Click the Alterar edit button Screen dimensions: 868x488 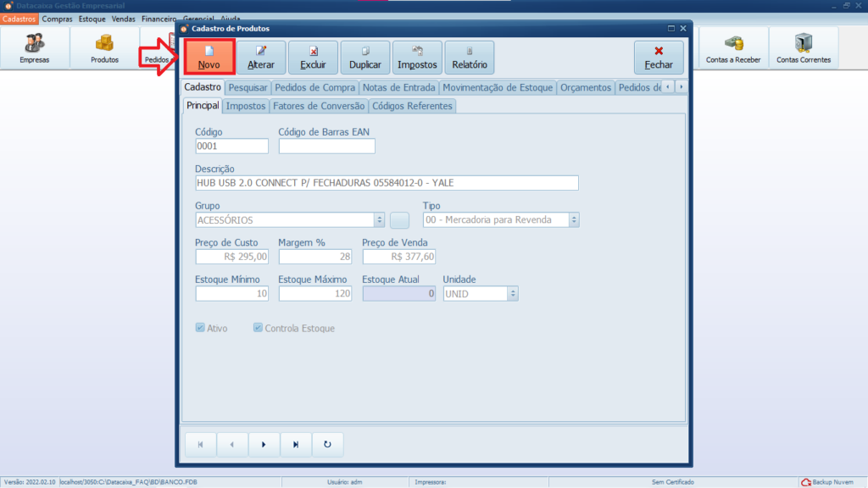click(x=261, y=57)
